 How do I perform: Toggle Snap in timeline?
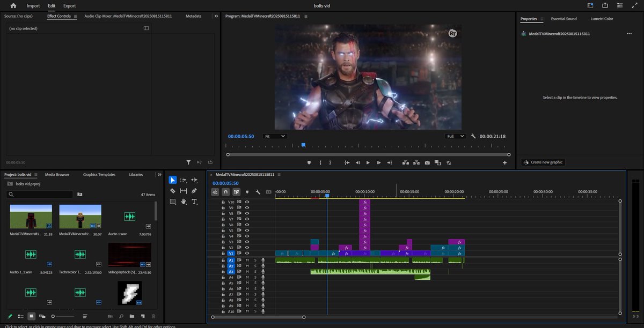[x=226, y=191]
